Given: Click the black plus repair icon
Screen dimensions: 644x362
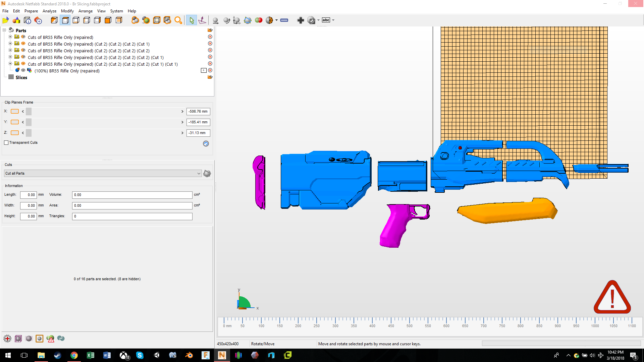Looking at the screenshot, I should click(x=301, y=20).
